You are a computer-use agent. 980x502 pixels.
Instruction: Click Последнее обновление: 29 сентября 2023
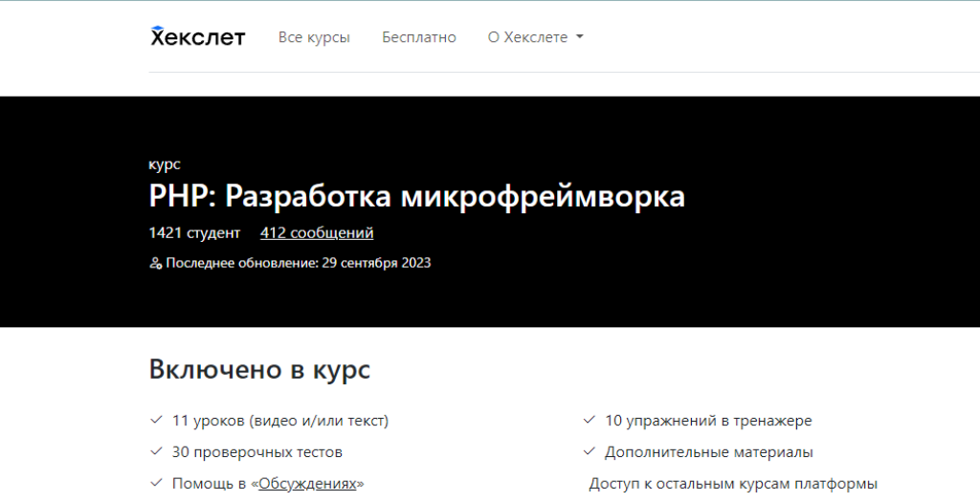click(x=299, y=263)
